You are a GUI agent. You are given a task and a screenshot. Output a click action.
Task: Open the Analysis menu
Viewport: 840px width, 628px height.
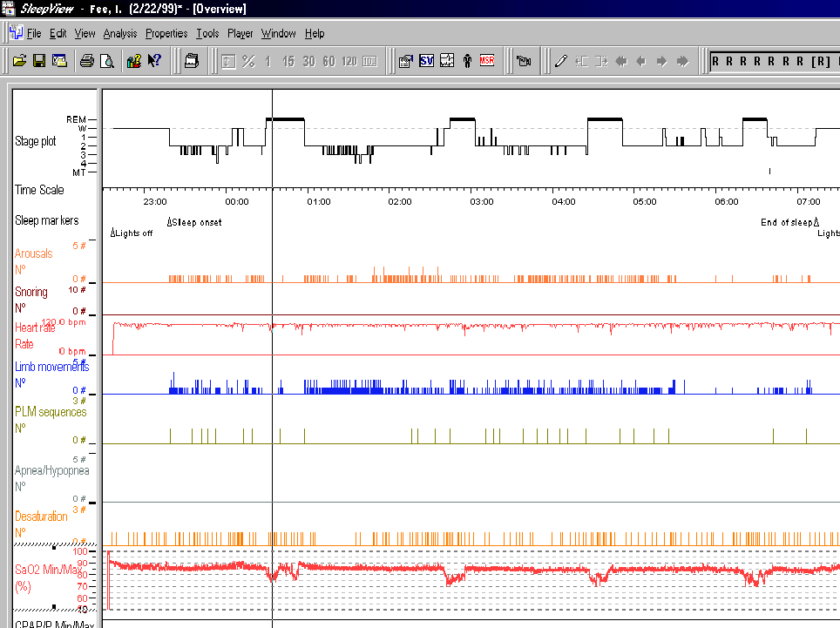point(120,34)
